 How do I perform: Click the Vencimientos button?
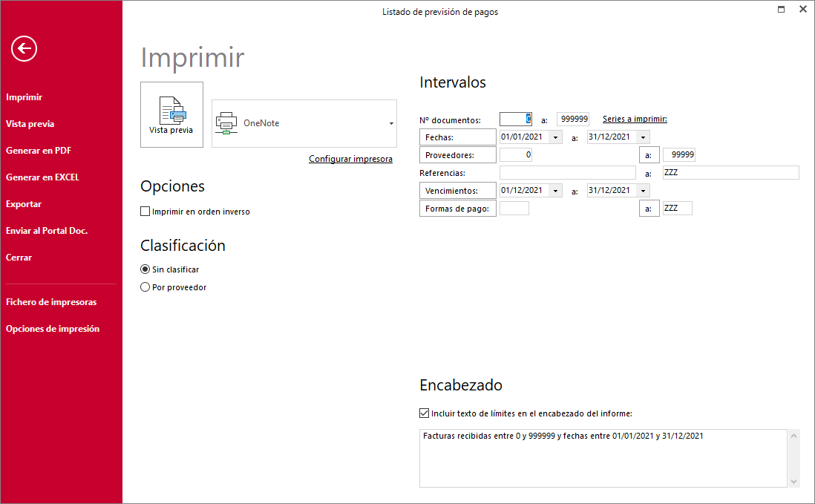click(458, 191)
